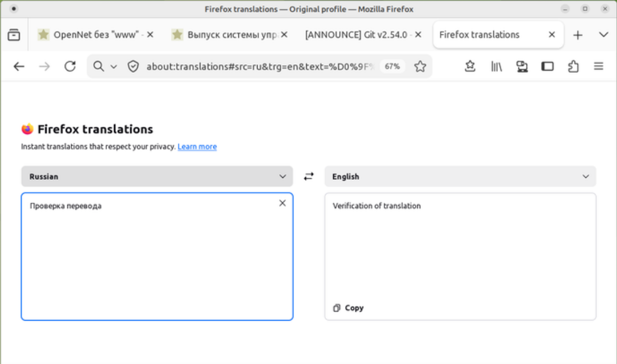Clear the Russian text with the X
Screen dimensions: 617x364
click(282, 203)
